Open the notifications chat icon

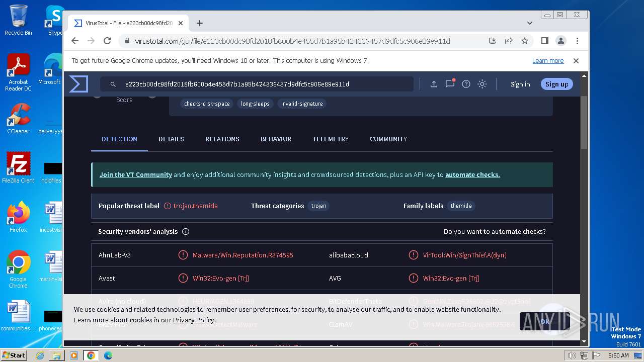click(450, 83)
